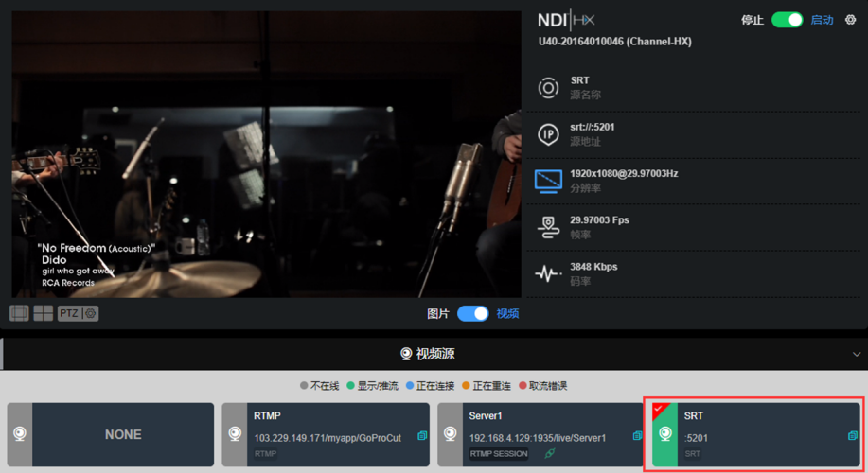Select the Server1 source card
Viewport: 868px width, 473px height.
[x=540, y=434]
